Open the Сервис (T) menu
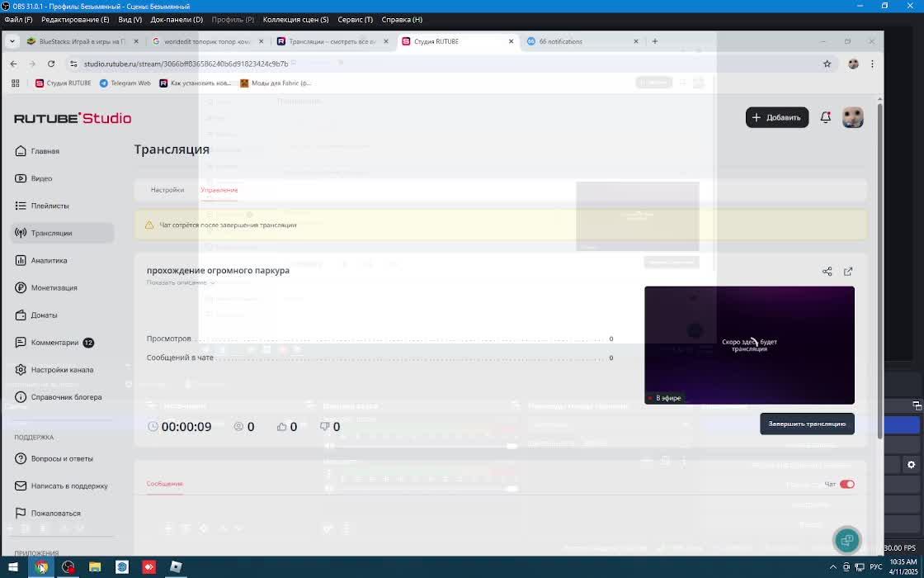This screenshot has width=924, height=578. [x=355, y=20]
